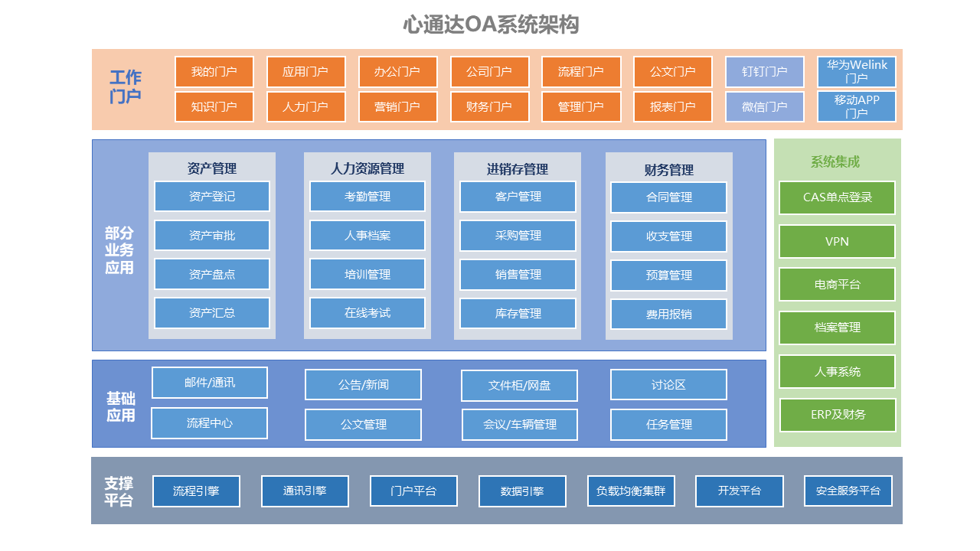This screenshot has width=980, height=551.
Task: Click the 在线考试 box
Action: pos(367,313)
